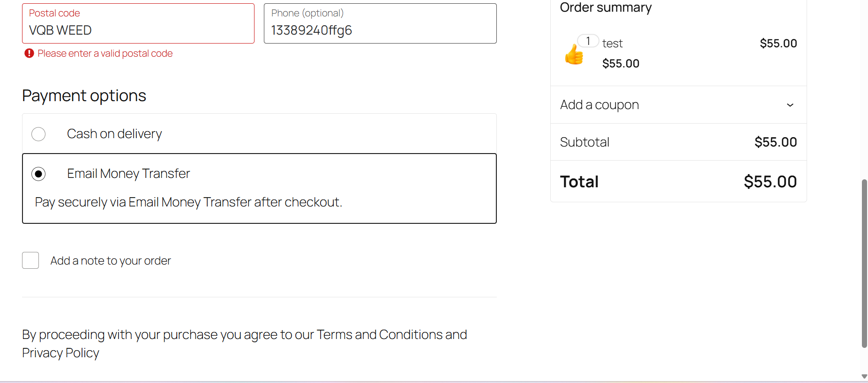Click the quantity badge showing 1
Viewport: 868px width, 383px height.
click(x=588, y=41)
